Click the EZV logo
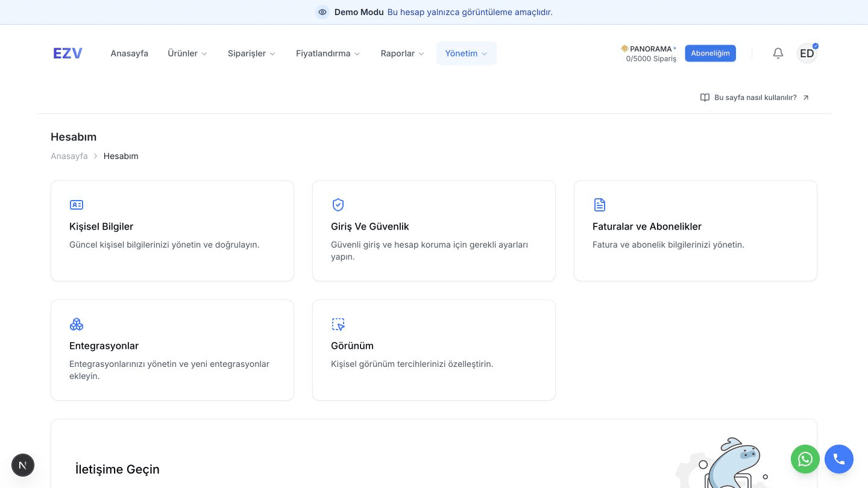868x488 pixels. click(x=68, y=53)
